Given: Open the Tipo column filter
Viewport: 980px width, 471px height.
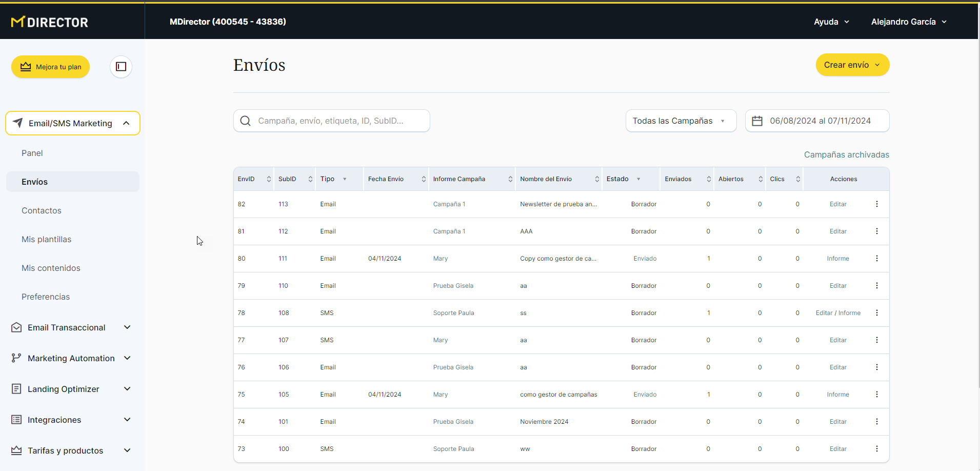Looking at the screenshot, I should pyautogui.click(x=345, y=179).
